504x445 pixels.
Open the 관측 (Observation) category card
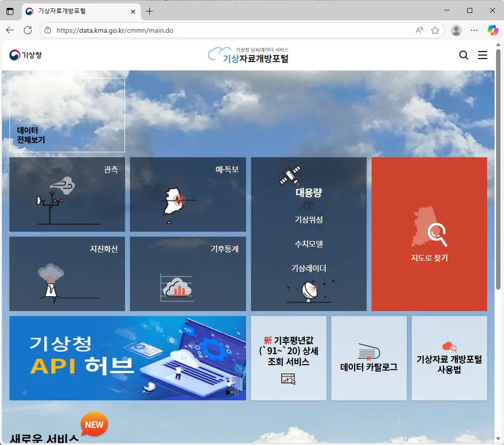click(67, 194)
